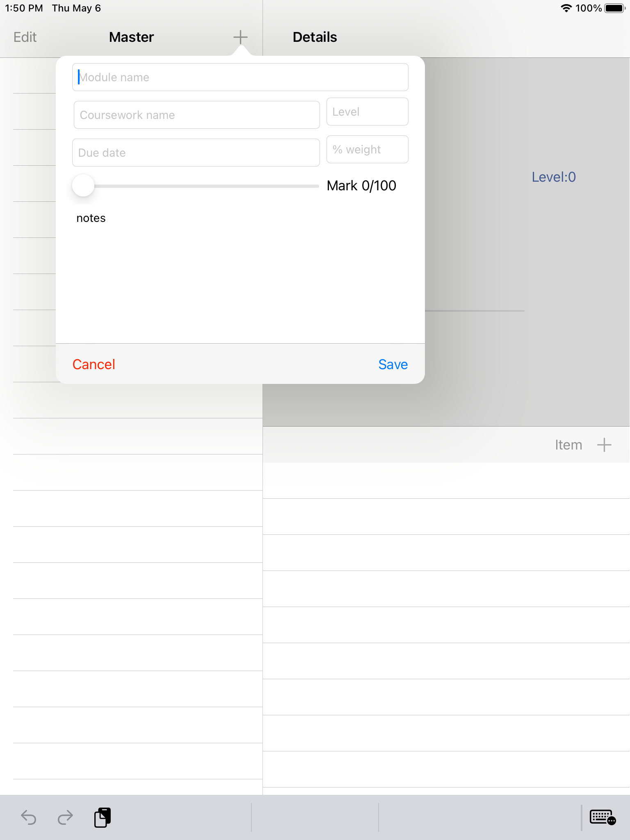Tap the Level input box
Image resolution: width=630 pixels, height=840 pixels.
pos(367,112)
